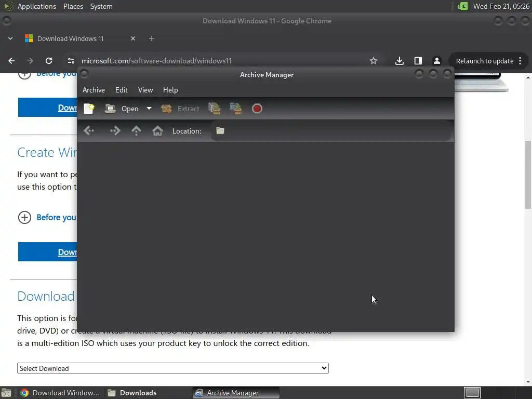Click the browser page vertical scrollbar

click(x=528, y=175)
